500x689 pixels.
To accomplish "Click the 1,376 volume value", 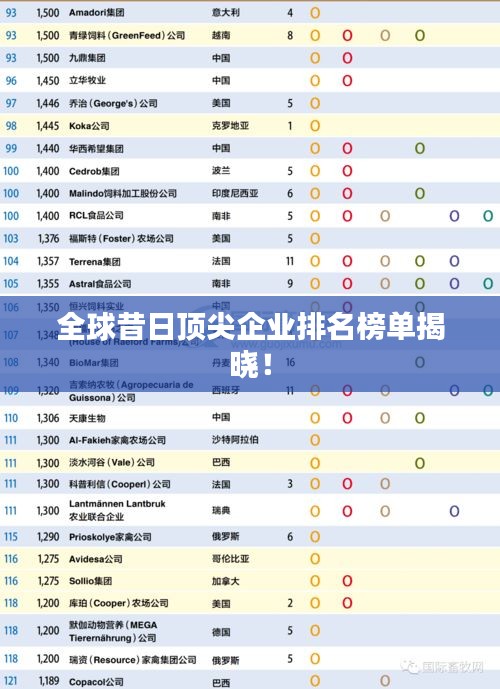I will [x=48, y=239].
